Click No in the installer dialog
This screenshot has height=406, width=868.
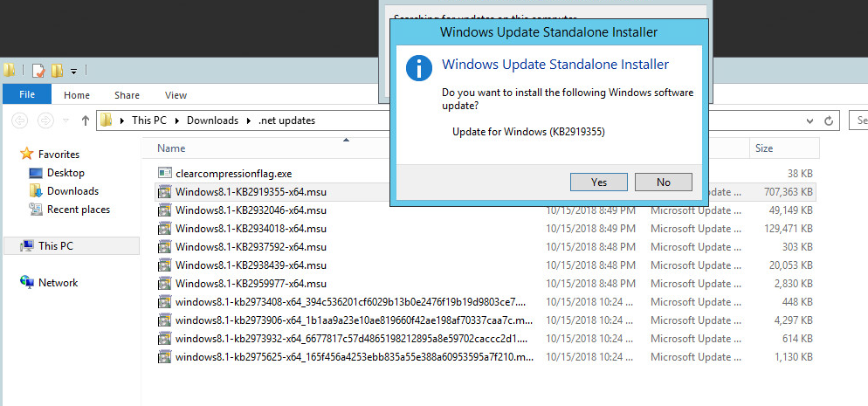click(x=663, y=182)
